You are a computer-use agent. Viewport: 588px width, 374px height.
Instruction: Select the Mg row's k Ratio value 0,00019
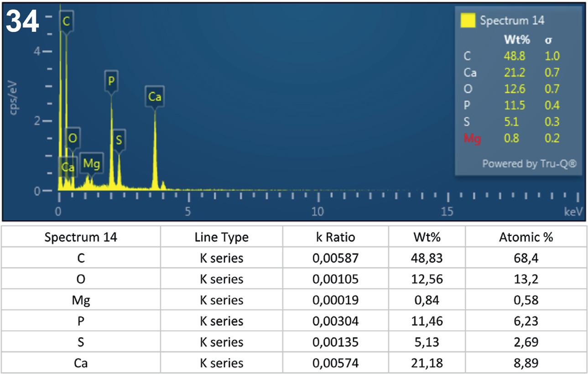point(335,300)
